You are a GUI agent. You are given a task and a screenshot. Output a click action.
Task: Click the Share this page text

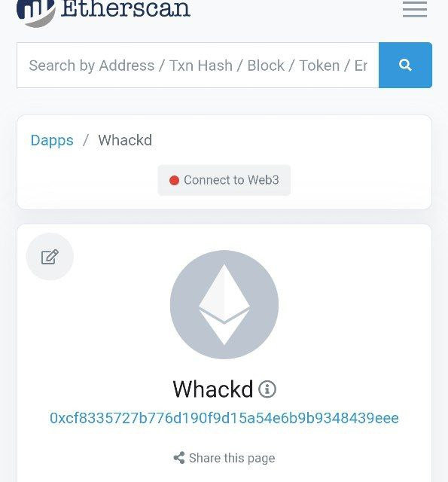[232, 458]
